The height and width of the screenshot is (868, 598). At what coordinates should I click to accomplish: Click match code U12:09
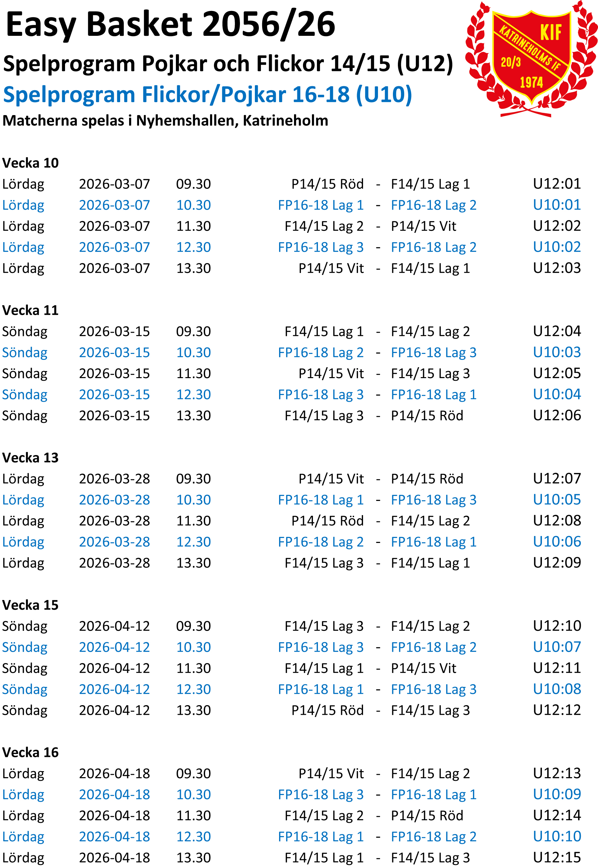click(x=557, y=562)
